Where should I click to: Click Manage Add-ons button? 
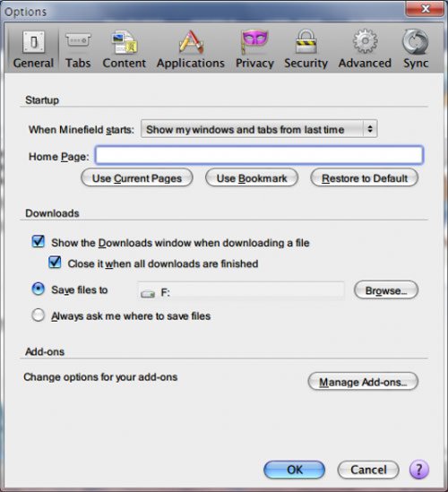[363, 381]
